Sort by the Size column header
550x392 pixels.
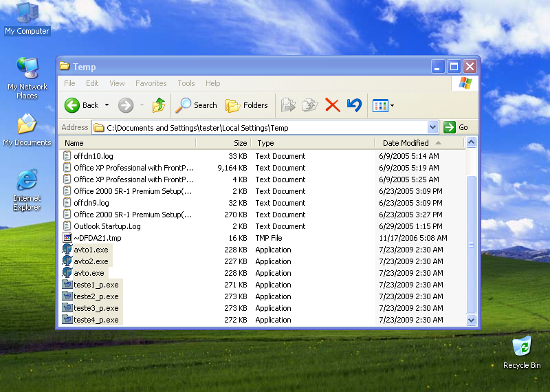point(223,143)
